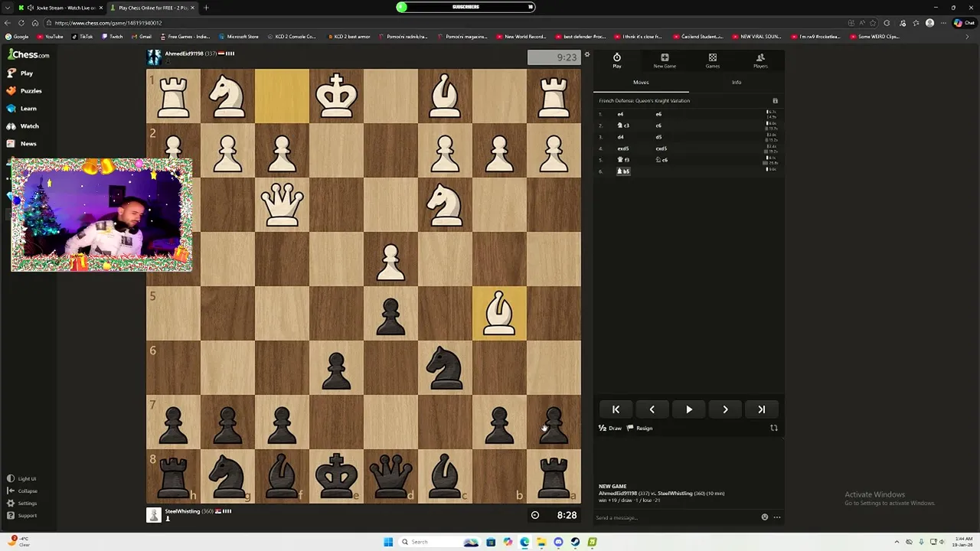Go to the last move
This screenshot has width=980, height=551.
tap(762, 409)
